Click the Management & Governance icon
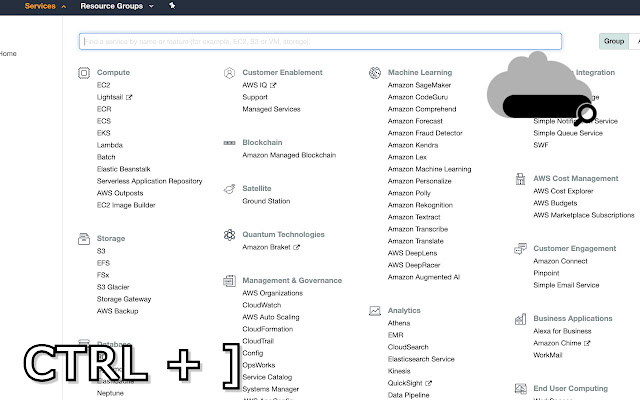The image size is (640, 400). [229, 281]
